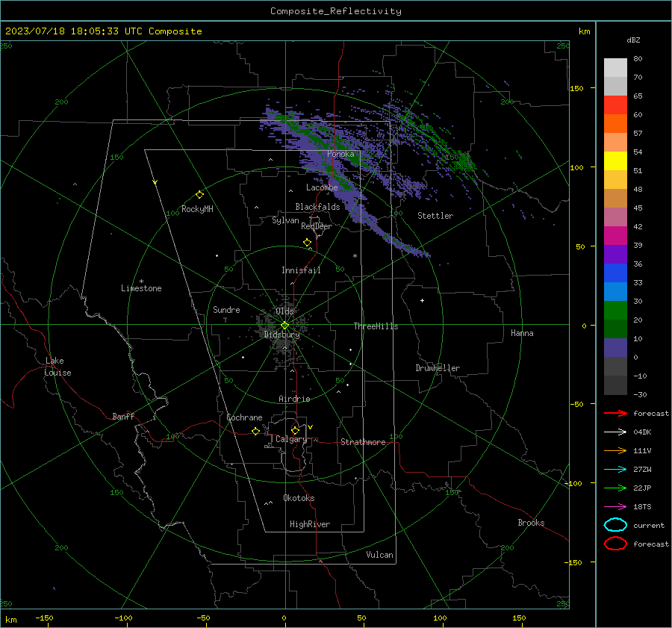This screenshot has height=628, width=672.
Task: Click the Okotoks town label
Action: [x=299, y=498]
